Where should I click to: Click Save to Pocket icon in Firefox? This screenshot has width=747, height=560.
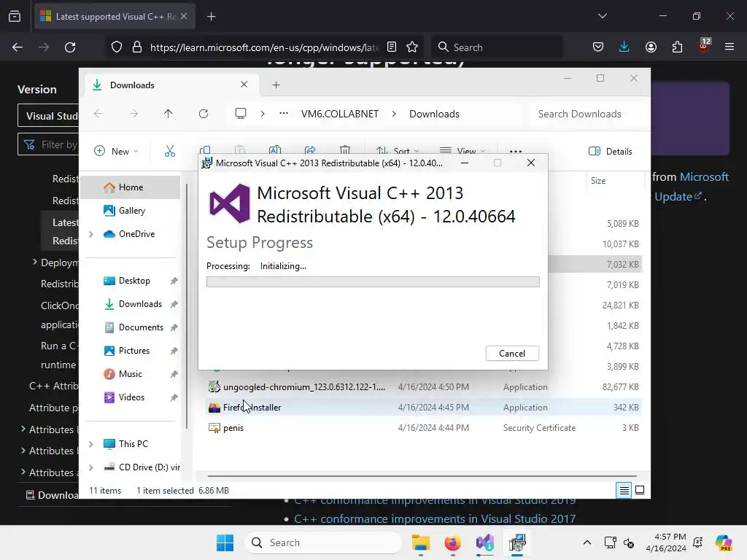[598, 47]
